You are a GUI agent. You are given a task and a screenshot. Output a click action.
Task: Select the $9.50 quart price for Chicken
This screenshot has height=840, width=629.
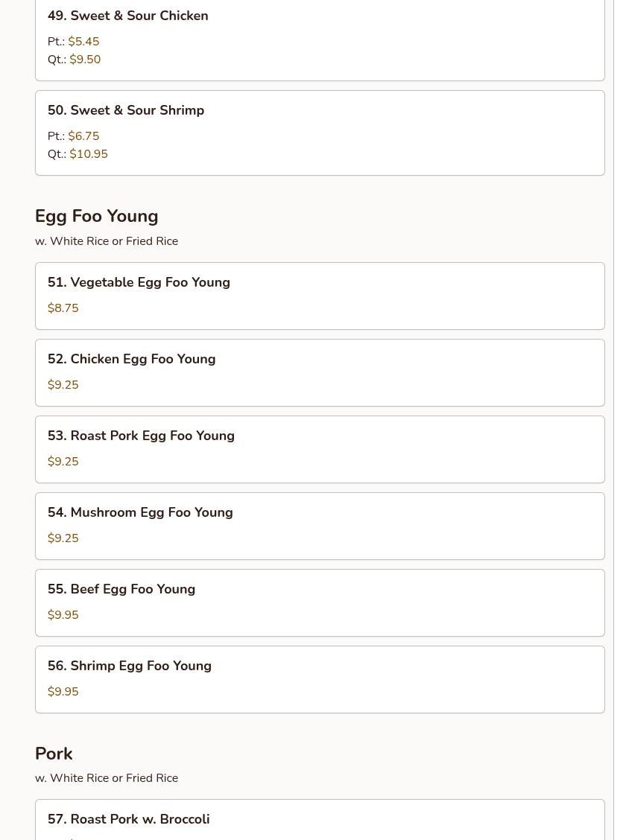pyautogui.click(x=85, y=60)
